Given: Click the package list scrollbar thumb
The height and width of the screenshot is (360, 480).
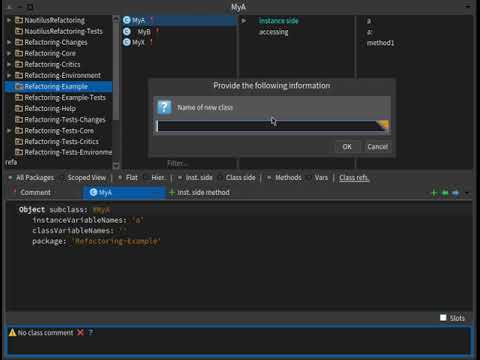Looking at the screenshot, I should [116, 72].
